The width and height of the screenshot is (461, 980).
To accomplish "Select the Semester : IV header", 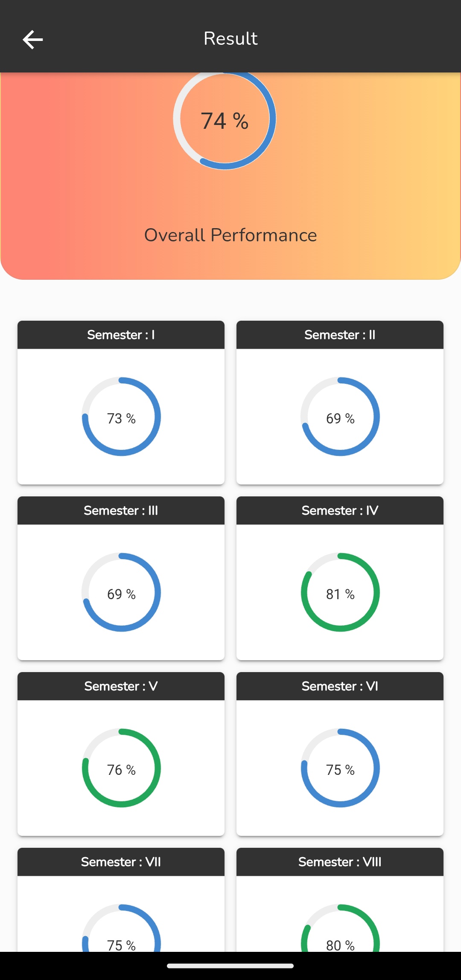I will click(340, 510).
